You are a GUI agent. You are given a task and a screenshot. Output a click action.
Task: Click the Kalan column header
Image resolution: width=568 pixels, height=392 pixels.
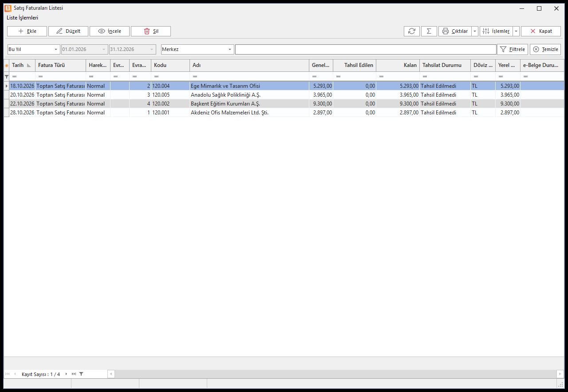398,65
